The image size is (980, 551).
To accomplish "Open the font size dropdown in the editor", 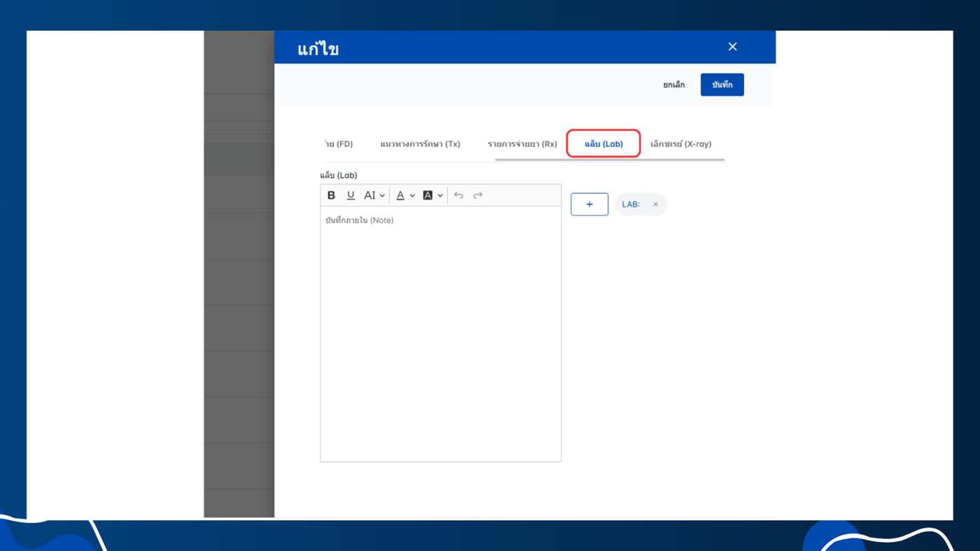I will [374, 195].
